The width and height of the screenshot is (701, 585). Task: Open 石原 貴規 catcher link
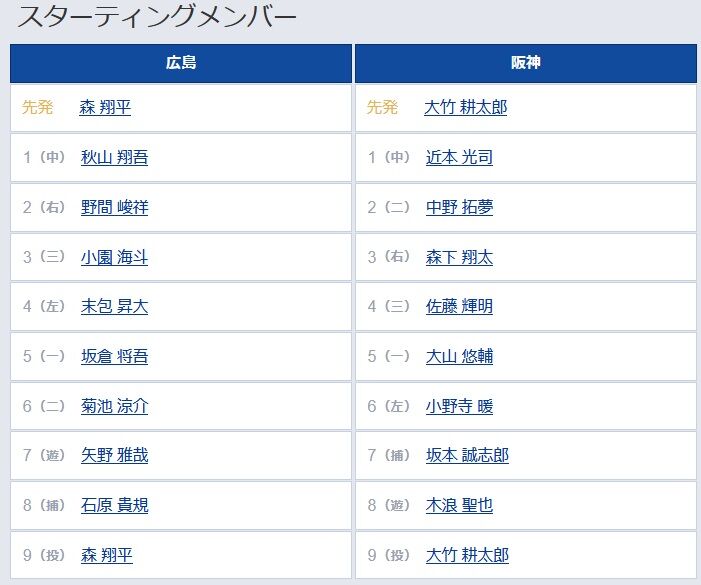click(x=114, y=505)
